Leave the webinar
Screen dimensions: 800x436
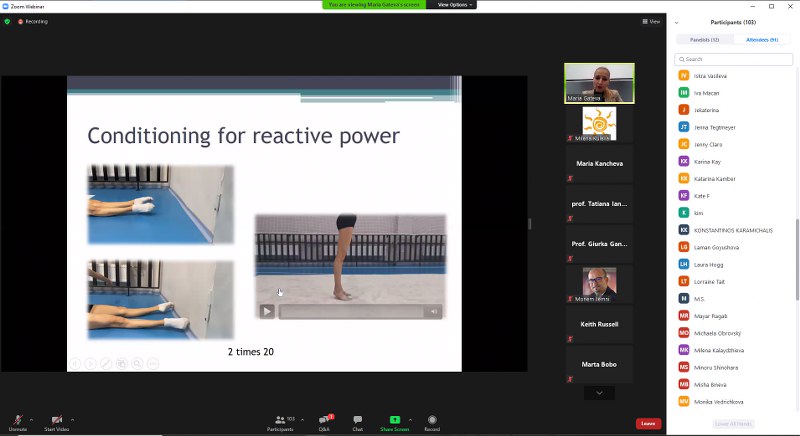point(648,423)
